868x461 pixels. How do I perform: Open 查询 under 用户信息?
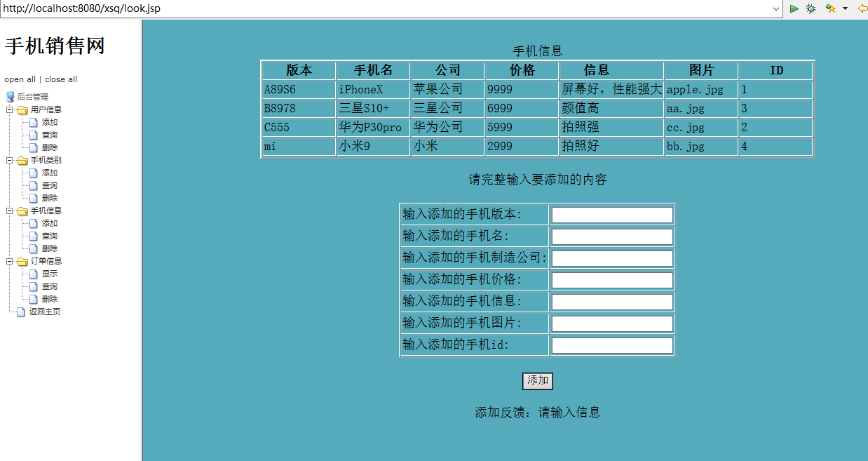[x=50, y=135]
